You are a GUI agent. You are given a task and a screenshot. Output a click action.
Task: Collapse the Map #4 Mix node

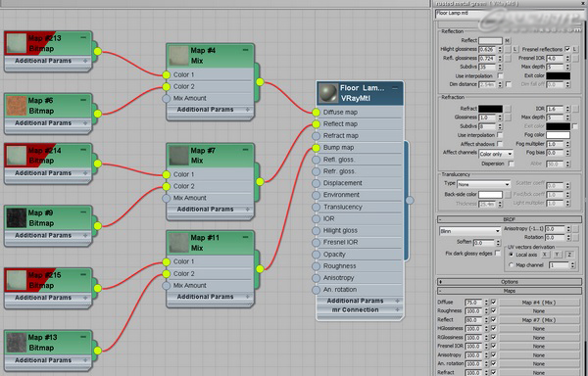click(245, 50)
